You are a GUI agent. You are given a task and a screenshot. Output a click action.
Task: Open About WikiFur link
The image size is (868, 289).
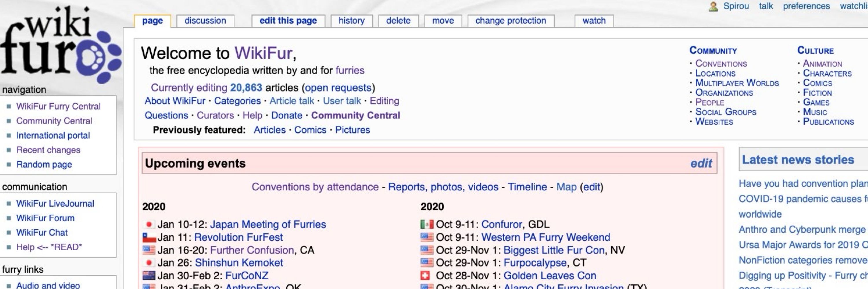click(175, 101)
